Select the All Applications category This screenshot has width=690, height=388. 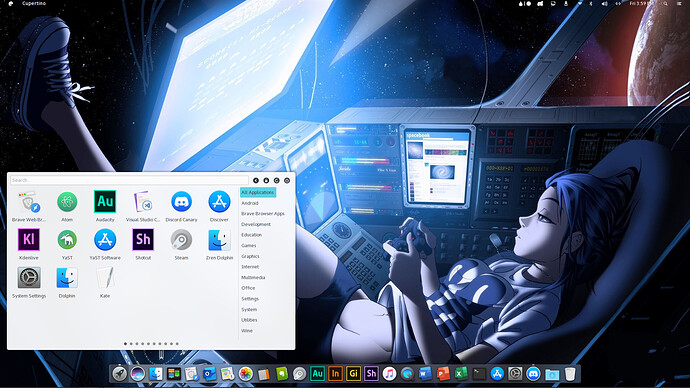tap(258, 192)
